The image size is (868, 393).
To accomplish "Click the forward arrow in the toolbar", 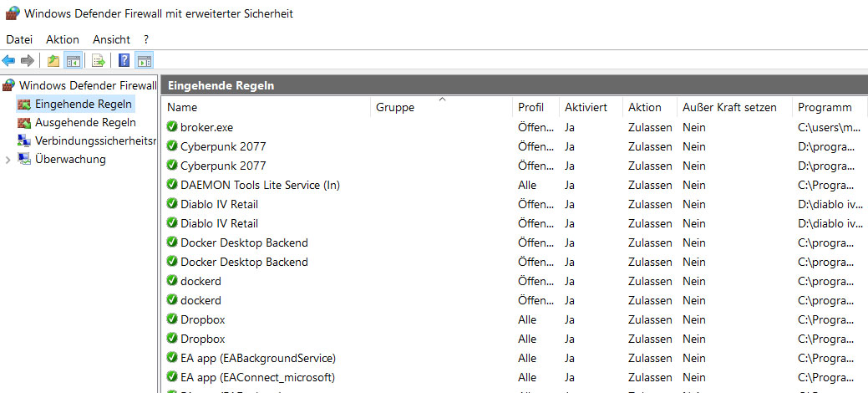I will click(x=27, y=60).
